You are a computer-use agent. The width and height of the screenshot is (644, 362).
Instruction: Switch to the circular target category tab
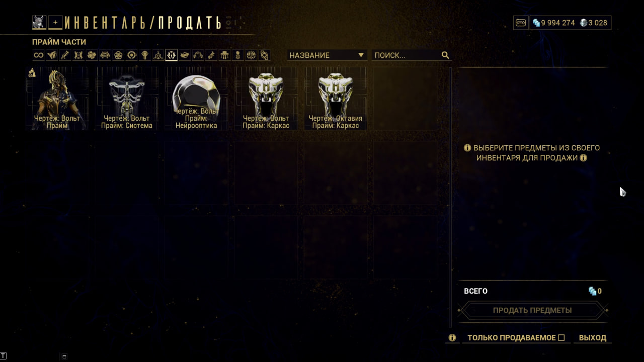coord(131,55)
